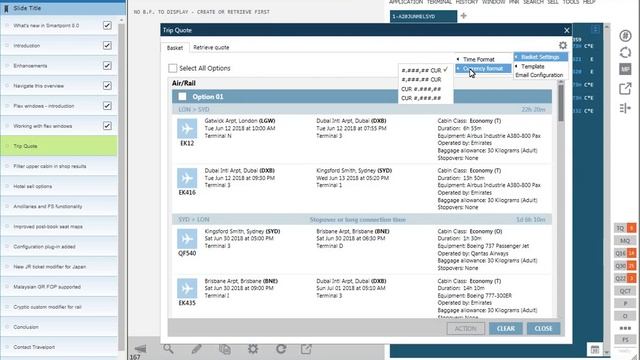Click the TQ quick button

coord(625,228)
